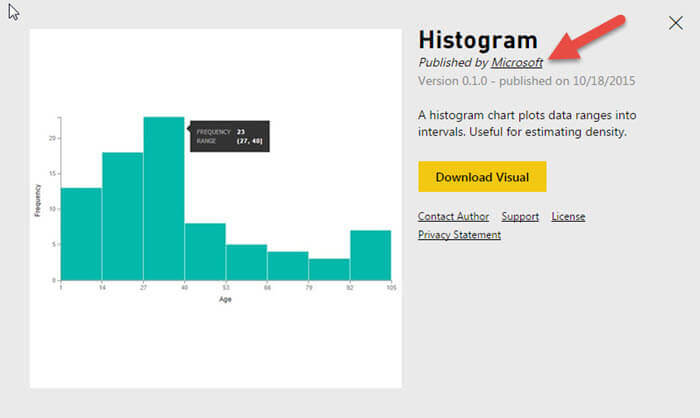Close the Histogram dialog with the X

click(676, 23)
